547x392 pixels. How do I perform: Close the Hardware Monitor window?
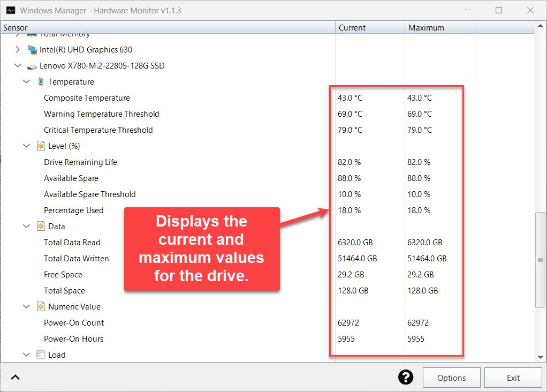530,10
